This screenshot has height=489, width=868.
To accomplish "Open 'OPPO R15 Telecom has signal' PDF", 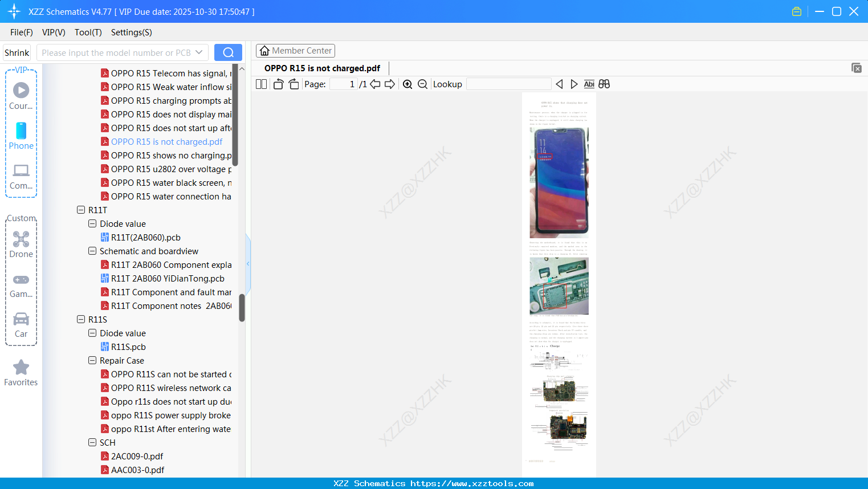I will (166, 73).
